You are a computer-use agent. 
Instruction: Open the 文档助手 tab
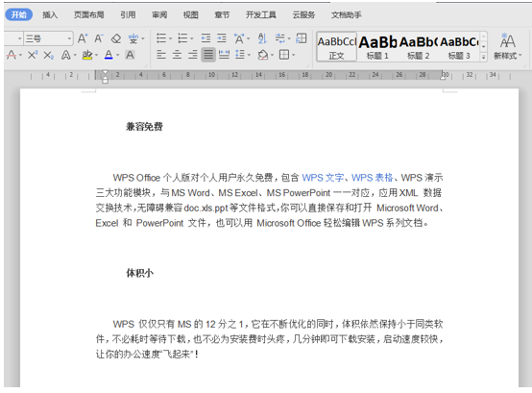(x=347, y=14)
